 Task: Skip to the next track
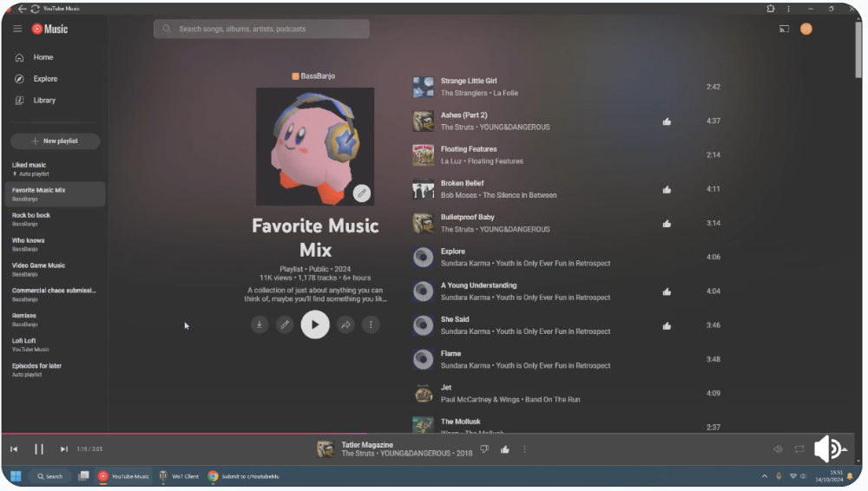click(63, 449)
